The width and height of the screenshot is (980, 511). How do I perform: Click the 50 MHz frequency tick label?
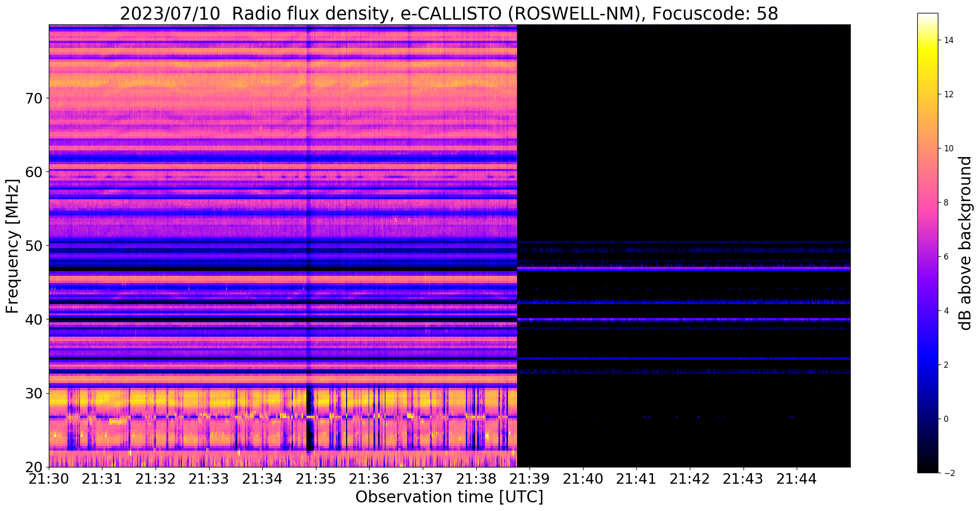click(x=33, y=246)
